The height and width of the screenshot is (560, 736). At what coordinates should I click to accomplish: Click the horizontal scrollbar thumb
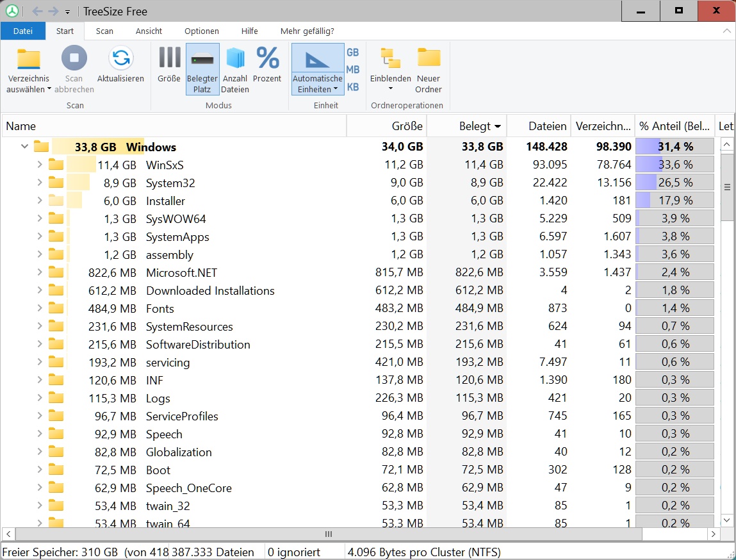[328, 534]
